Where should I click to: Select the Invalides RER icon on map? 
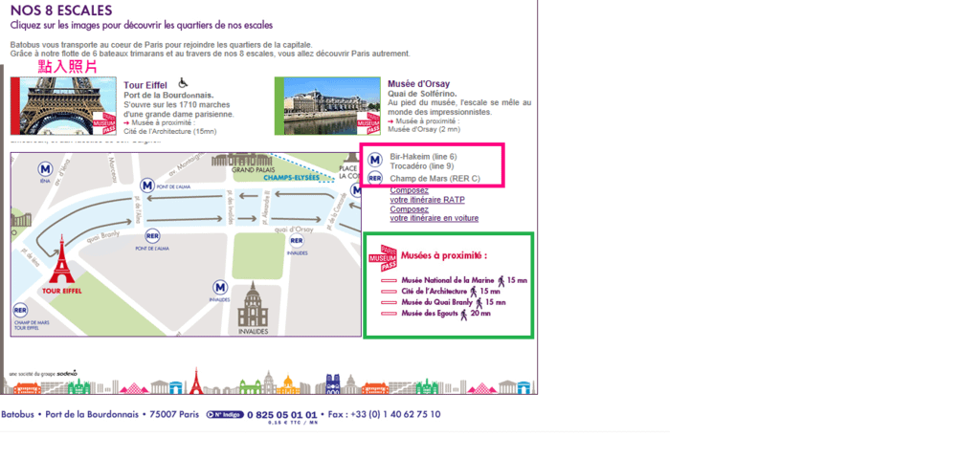297,241
